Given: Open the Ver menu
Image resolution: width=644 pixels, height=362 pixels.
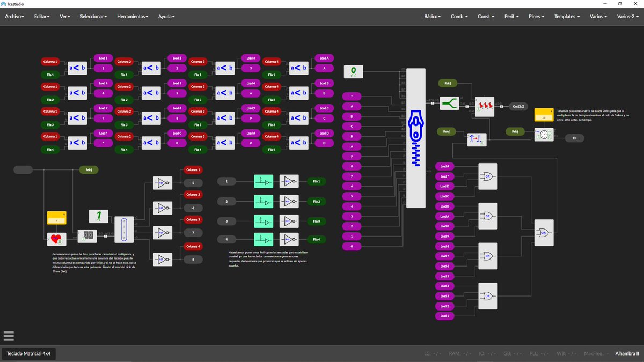Looking at the screenshot, I should tap(64, 17).
